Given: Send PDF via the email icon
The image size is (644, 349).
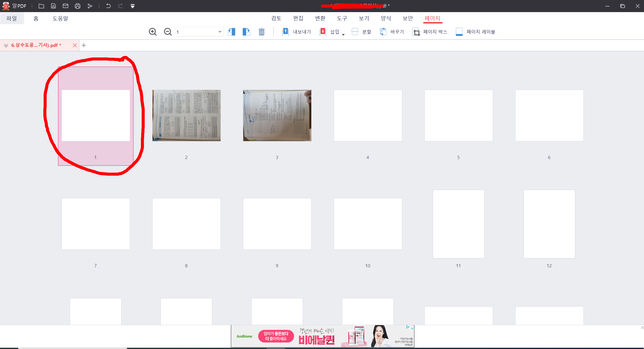Looking at the screenshot, I should click(x=66, y=6).
